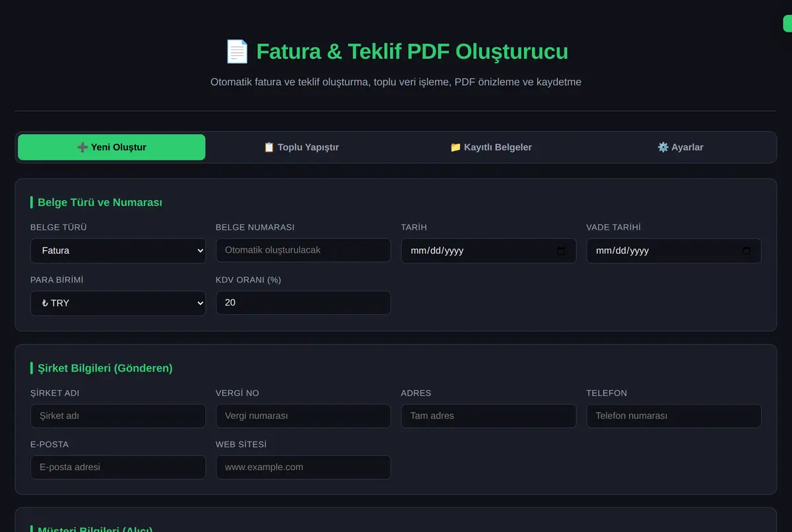Click the Web Sitesi input
Image resolution: width=792 pixels, height=532 pixels.
point(304,467)
